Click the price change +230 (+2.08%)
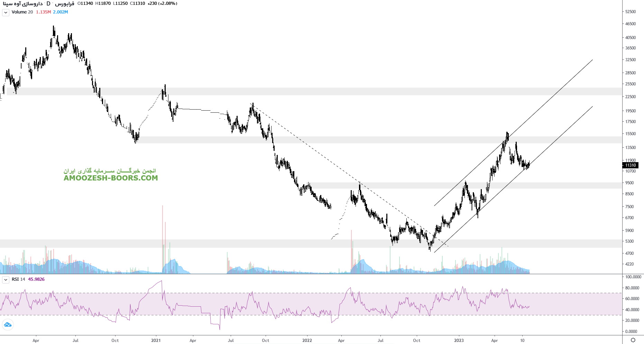644x344 pixels. (x=162, y=3)
